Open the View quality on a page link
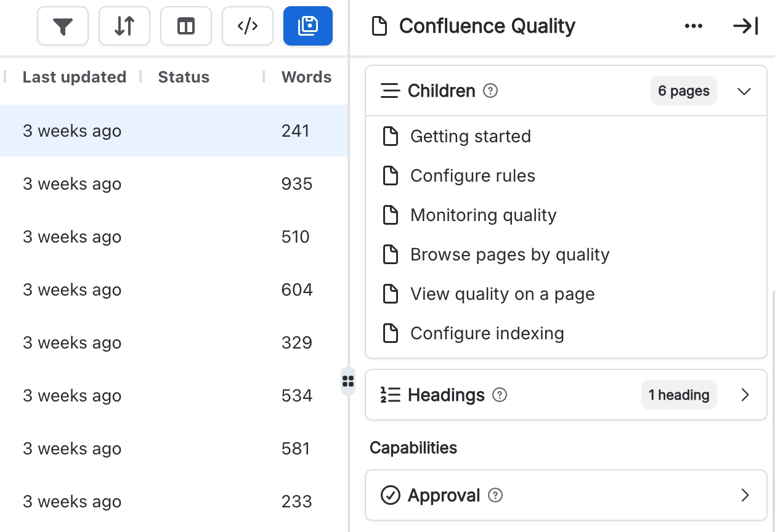775x532 pixels. (503, 294)
